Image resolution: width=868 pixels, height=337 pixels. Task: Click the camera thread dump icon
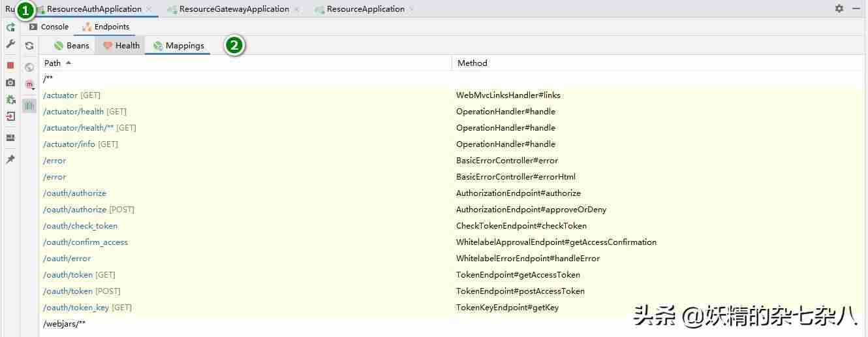point(10,83)
